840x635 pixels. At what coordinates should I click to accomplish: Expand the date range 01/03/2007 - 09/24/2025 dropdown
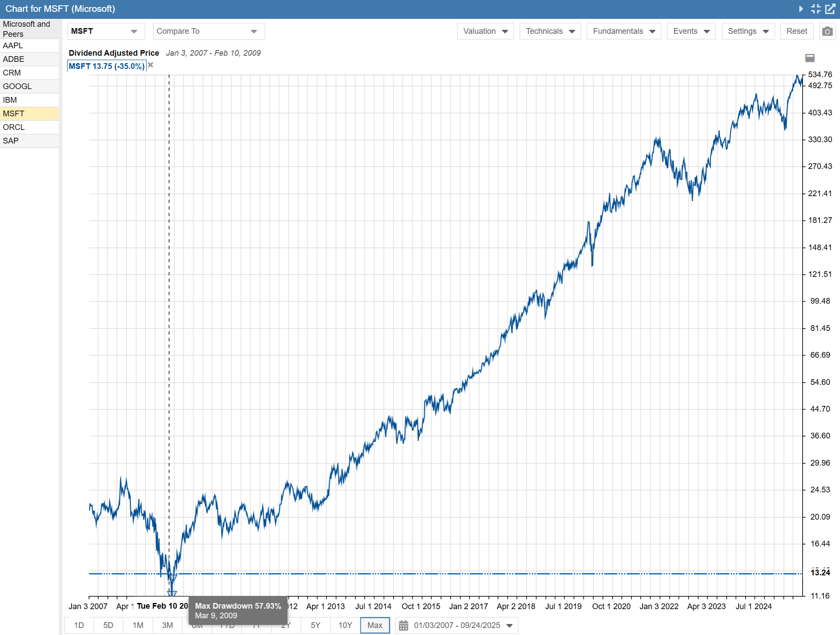509,625
